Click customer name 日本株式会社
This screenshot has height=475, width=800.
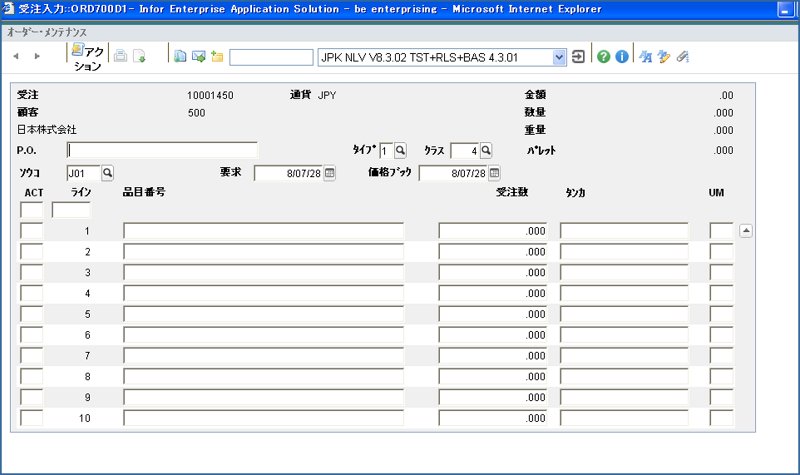(47, 130)
